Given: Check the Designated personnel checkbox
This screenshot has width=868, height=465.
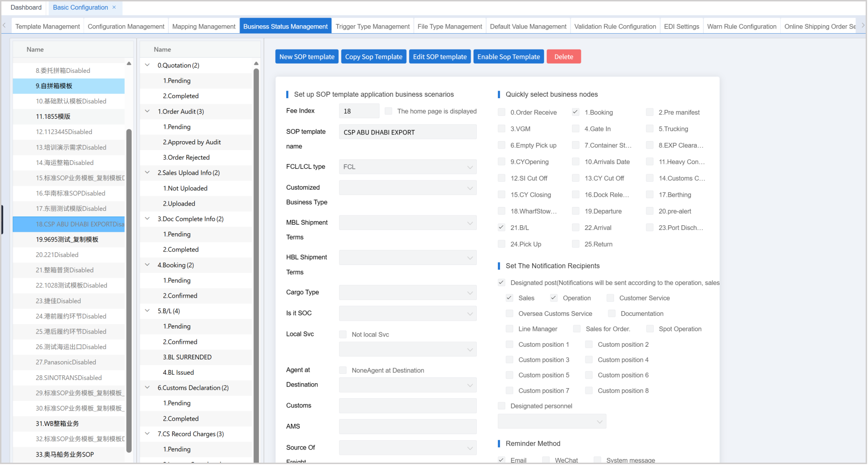Looking at the screenshot, I should point(501,406).
